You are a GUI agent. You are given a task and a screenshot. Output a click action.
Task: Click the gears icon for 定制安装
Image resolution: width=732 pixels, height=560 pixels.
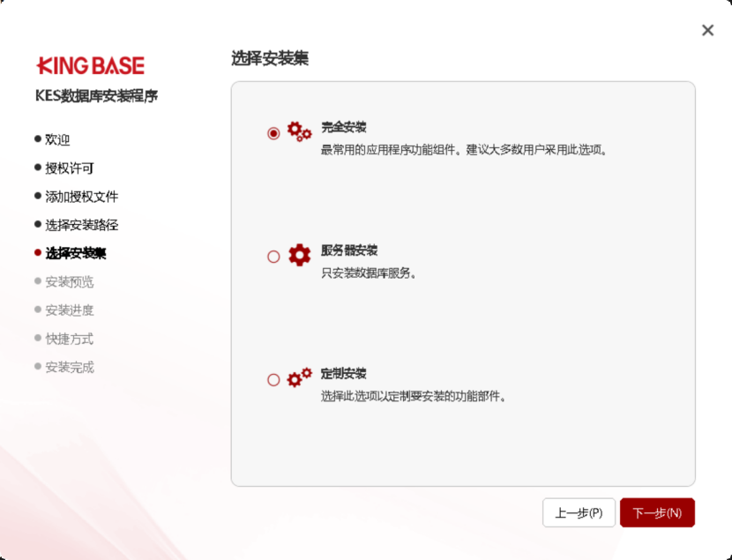(x=300, y=378)
